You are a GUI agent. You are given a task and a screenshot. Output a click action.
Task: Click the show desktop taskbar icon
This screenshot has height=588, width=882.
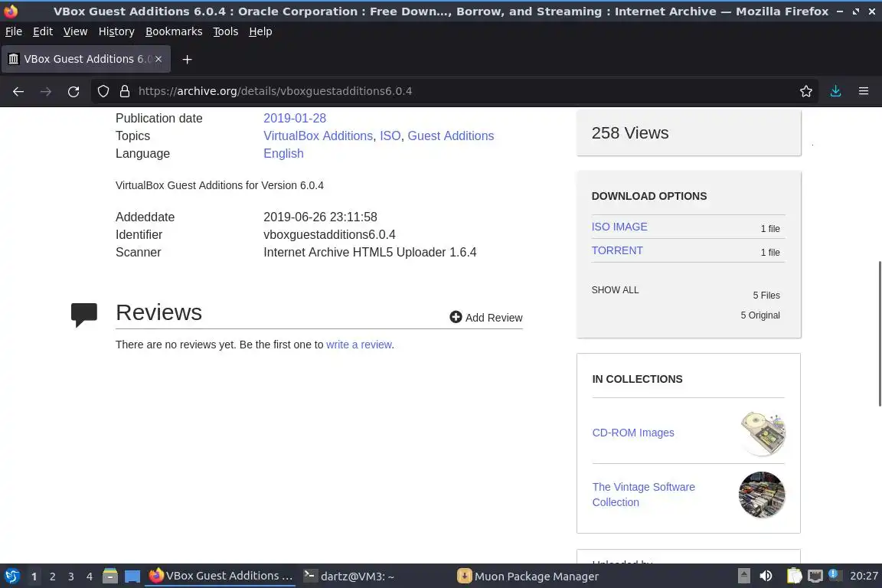(x=132, y=577)
